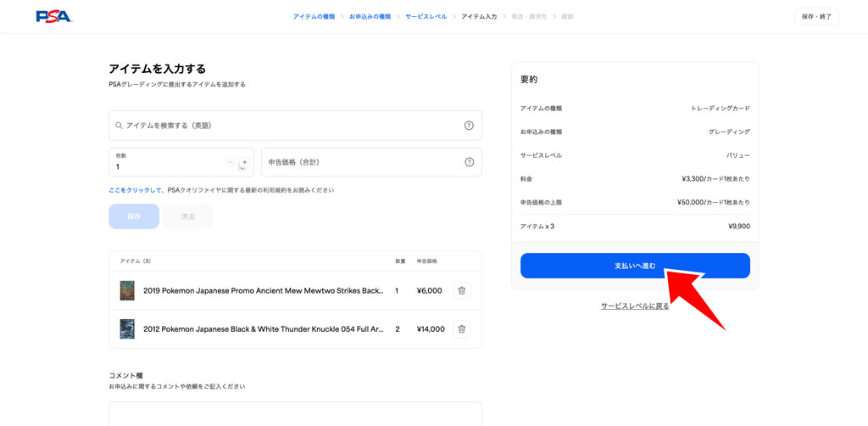This screenshot has width=868, height=426.
Task: Click バリュー service level value
Action: [x=738, y=155]
